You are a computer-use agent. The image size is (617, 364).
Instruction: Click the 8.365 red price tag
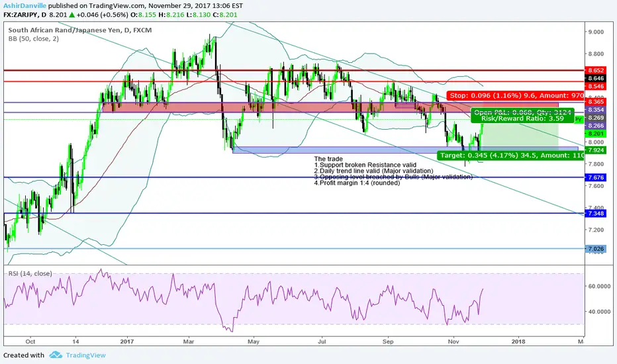pyautogui.click(x=596, y=101)
